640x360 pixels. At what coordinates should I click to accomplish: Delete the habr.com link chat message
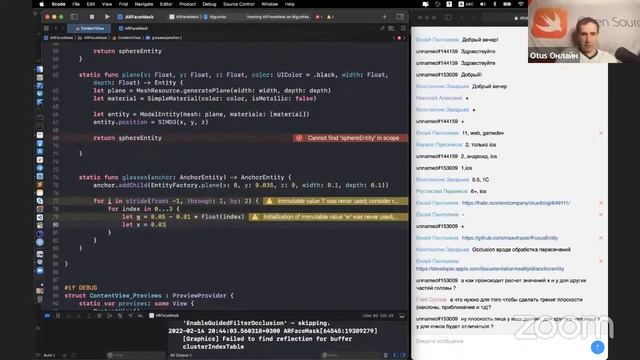(600, 203)
